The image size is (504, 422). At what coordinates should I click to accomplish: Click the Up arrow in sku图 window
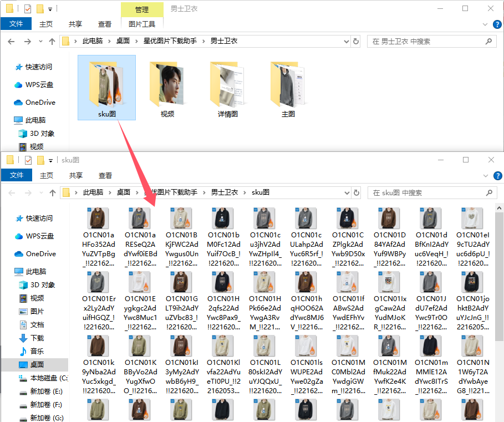click(52, 193)
